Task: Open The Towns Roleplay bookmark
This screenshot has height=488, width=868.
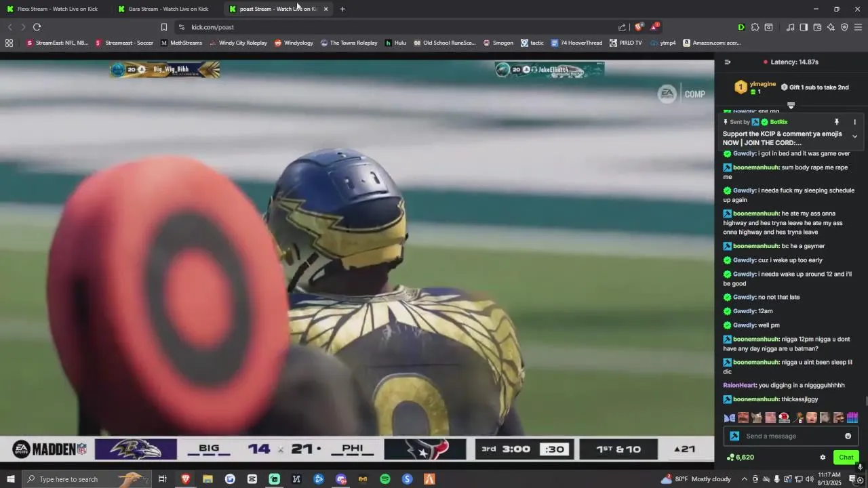Action: tap(349, 43)
